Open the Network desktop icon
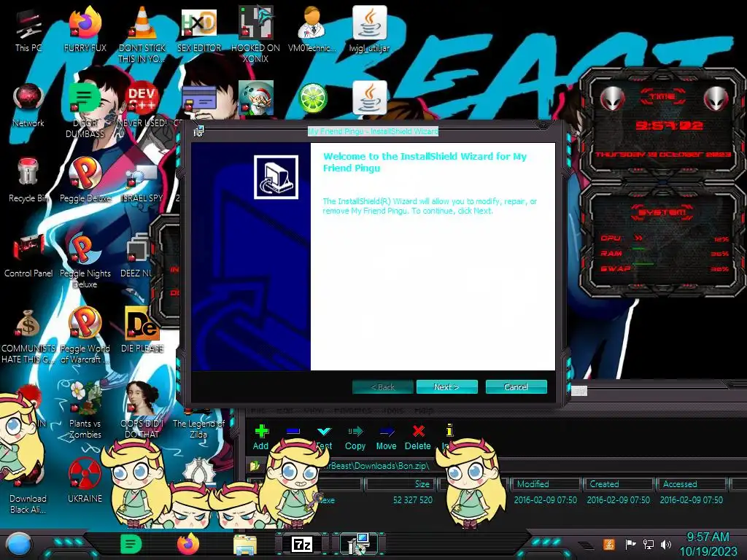Image resolution: width=747 pixels, height=560 pixels. click(x=28, y=105)
